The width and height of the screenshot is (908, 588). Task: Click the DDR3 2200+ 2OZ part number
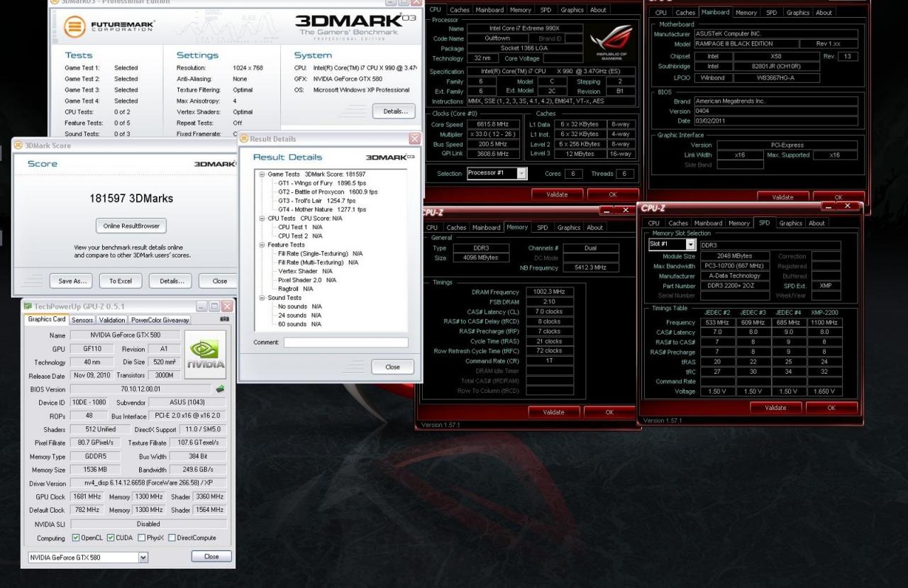[x=734, y=286]
